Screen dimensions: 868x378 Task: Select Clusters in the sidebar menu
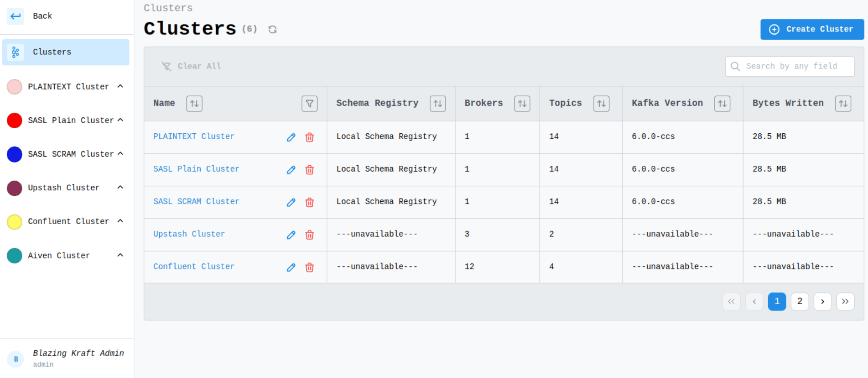tap(66, 52)
